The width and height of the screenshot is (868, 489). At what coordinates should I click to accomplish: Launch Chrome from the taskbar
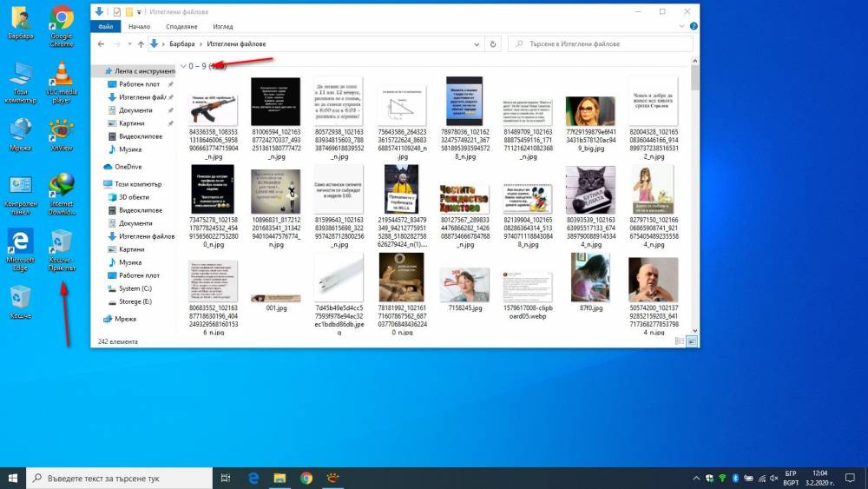(x=306, y=478)
